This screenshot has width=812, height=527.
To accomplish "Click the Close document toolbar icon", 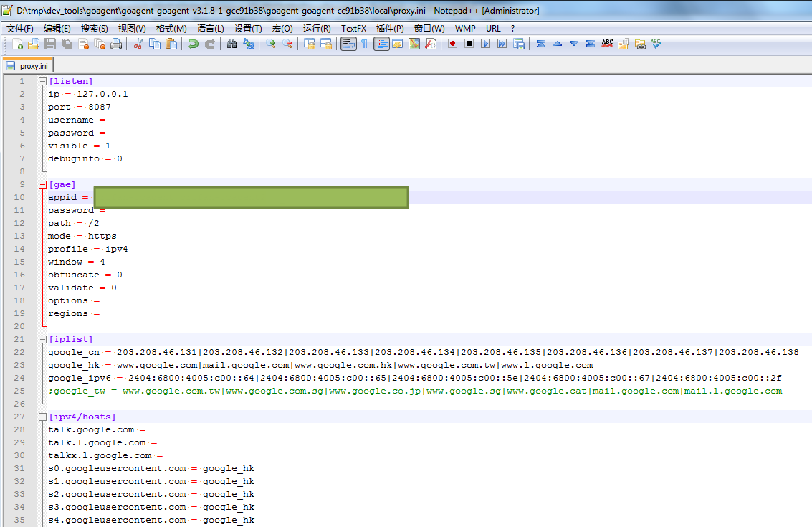I will [83, 44].
